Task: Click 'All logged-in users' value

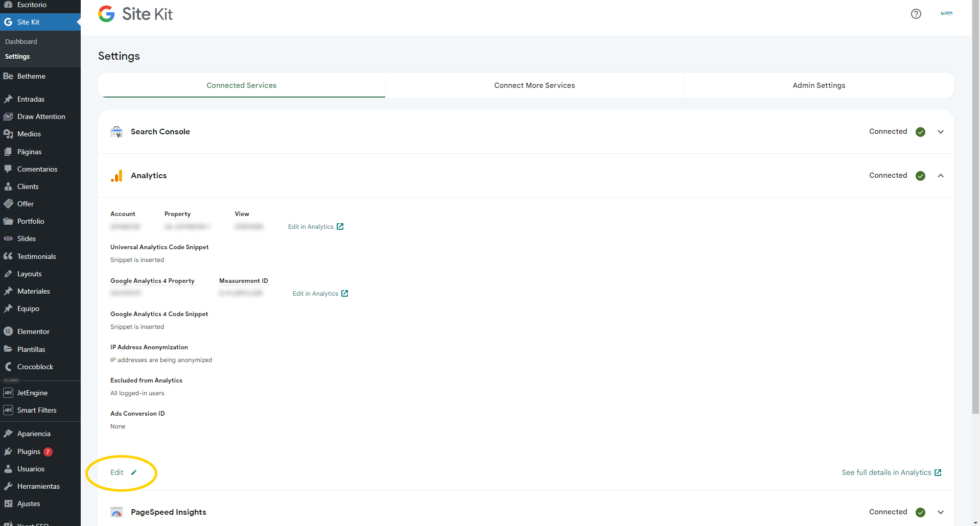Action: click(137, 393)
